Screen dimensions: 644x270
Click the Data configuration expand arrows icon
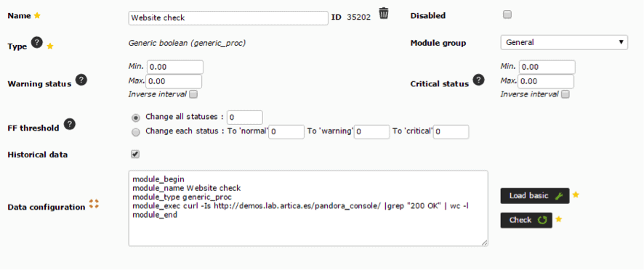[x=94, y=204]
